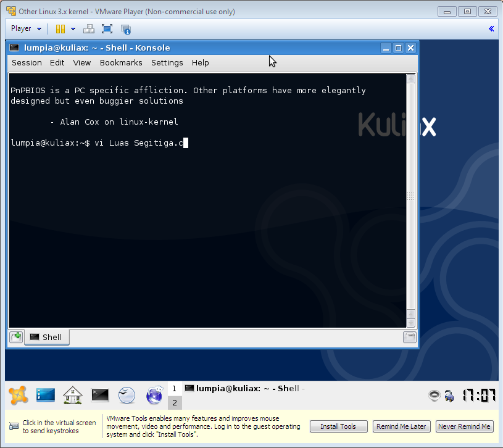Open the Konsole Session menu
This screenshot has height=448, width=503.
tap(27, 63)
